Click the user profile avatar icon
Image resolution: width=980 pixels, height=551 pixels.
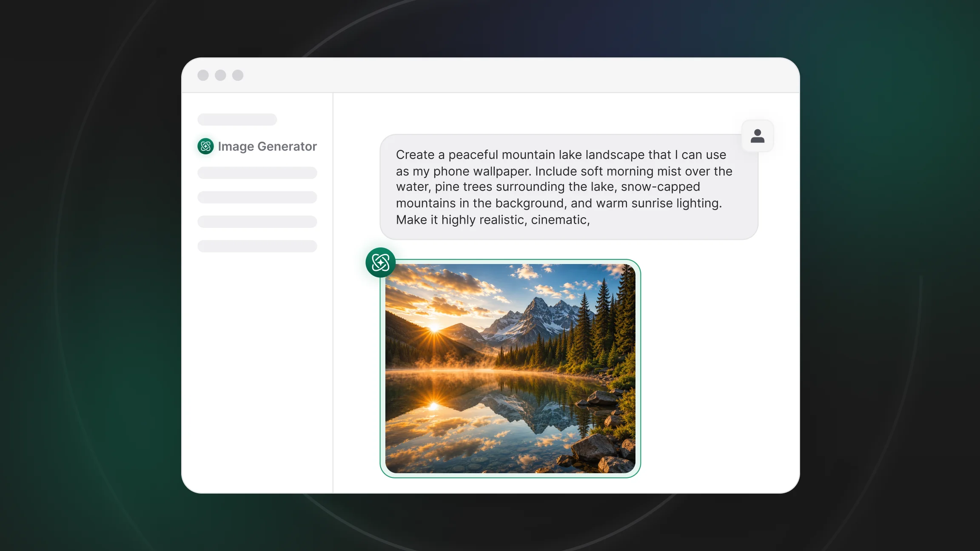[x=758, y=136]
